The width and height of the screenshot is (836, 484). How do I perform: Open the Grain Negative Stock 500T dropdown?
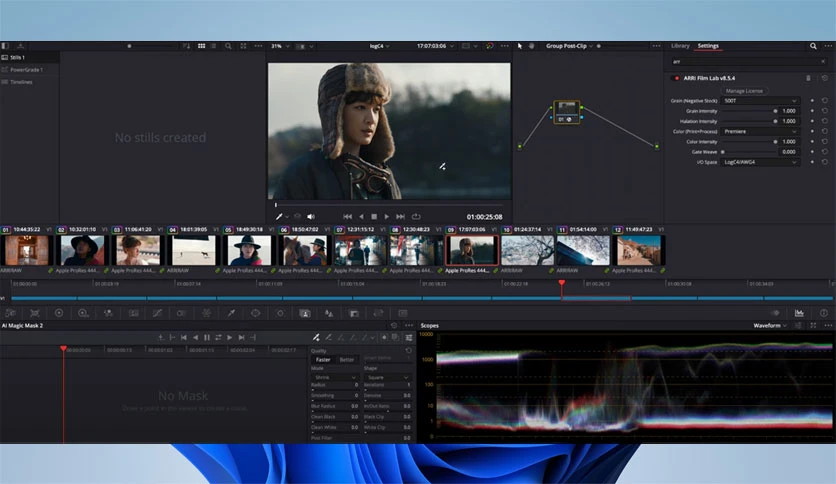(x=760, y=101)
